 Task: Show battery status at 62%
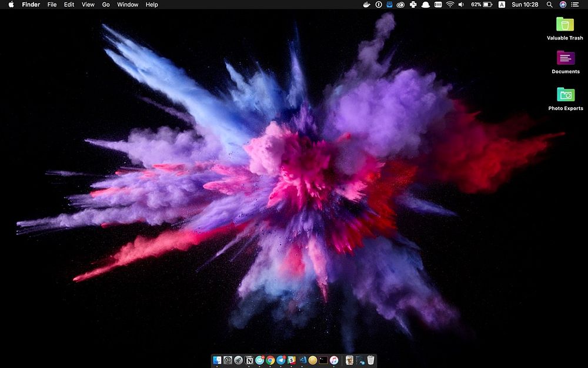(482, 5)
